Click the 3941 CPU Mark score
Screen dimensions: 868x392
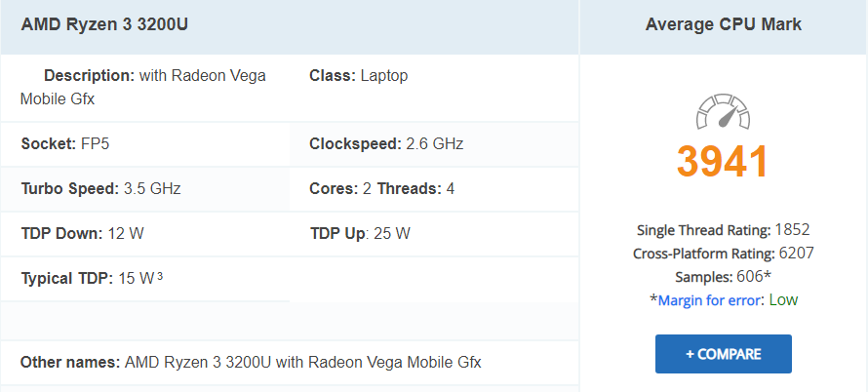tap(723, 161)
